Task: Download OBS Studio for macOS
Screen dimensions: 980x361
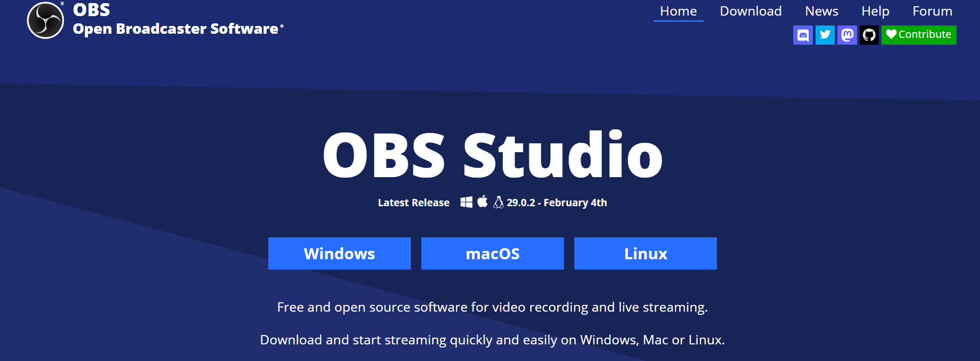Action: 492,253
